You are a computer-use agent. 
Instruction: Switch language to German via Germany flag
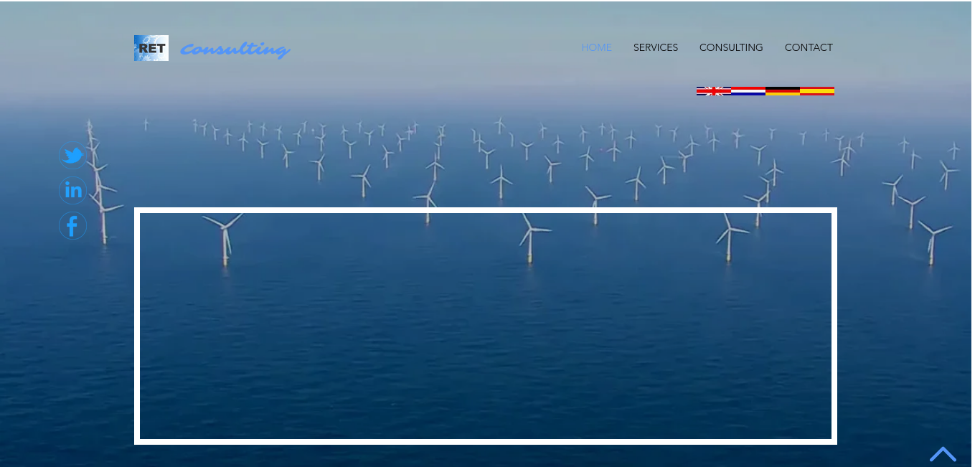pos(782,91)
